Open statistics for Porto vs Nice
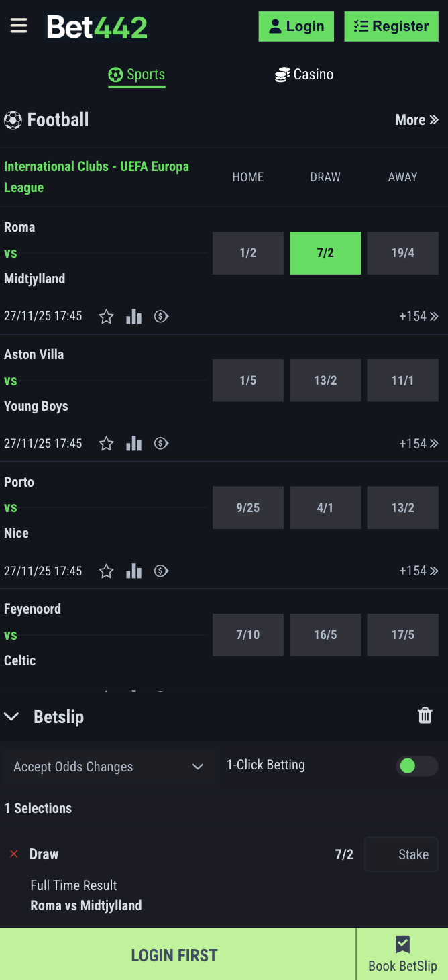The image size is (448, 980). pyautogui.click(x=133, y=571)
